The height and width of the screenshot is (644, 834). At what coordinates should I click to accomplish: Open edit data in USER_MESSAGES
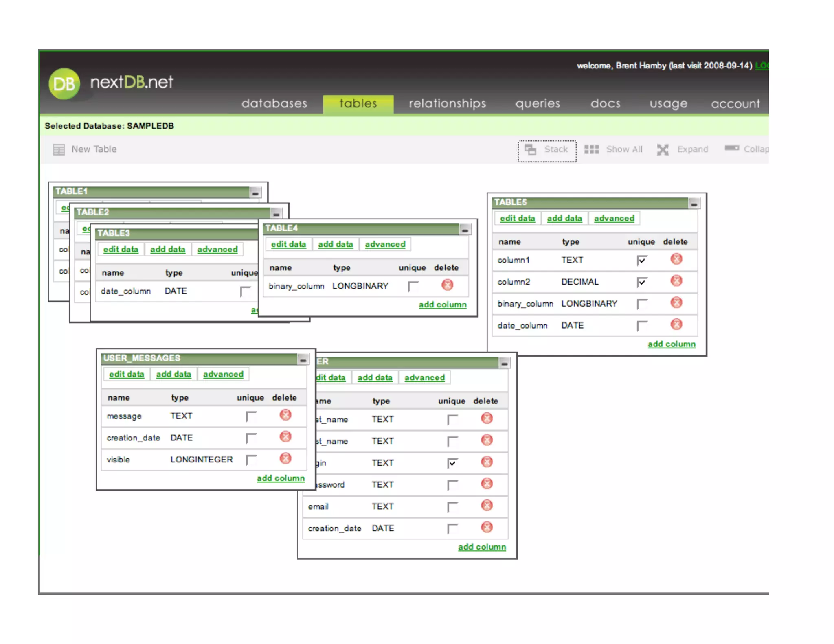(x=126, y=374)
